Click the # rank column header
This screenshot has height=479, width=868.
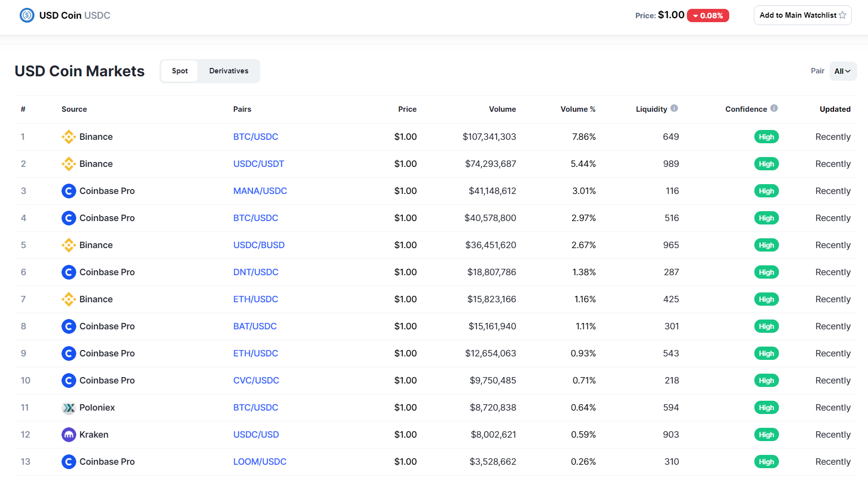(23, 109)
